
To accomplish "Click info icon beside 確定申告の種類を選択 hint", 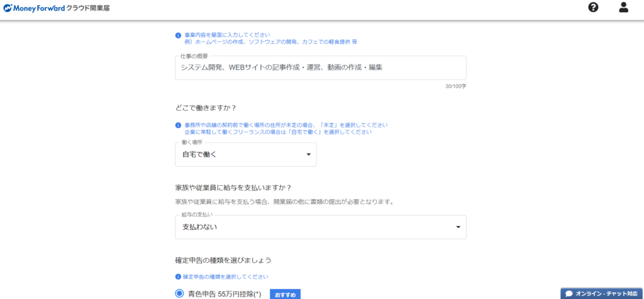I will pyautogui.click(x=179, y=276).
